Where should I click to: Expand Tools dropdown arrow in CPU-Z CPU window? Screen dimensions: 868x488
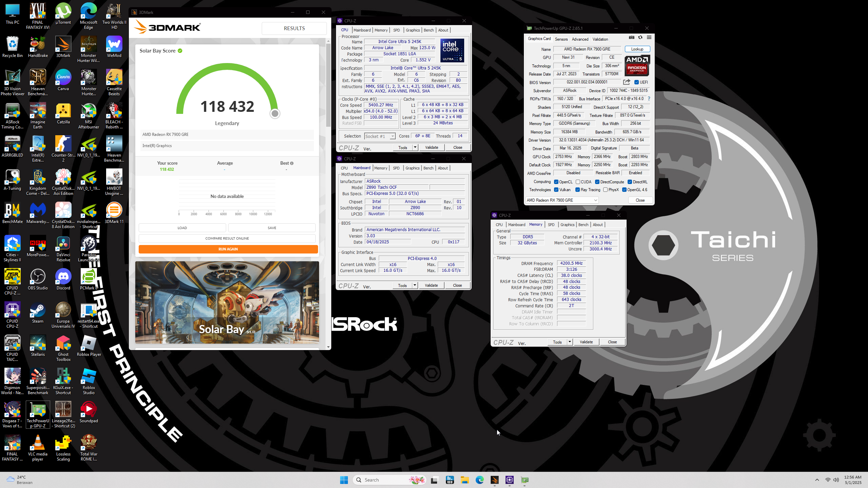pos(415,147)
